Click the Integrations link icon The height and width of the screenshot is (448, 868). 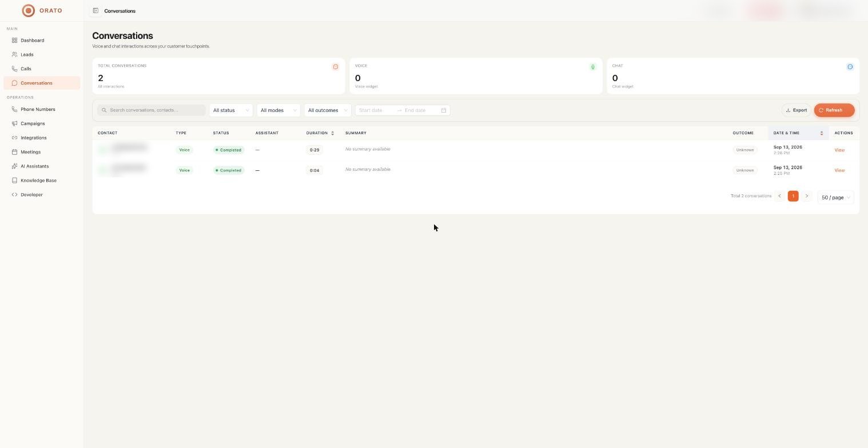coord(14,138)
